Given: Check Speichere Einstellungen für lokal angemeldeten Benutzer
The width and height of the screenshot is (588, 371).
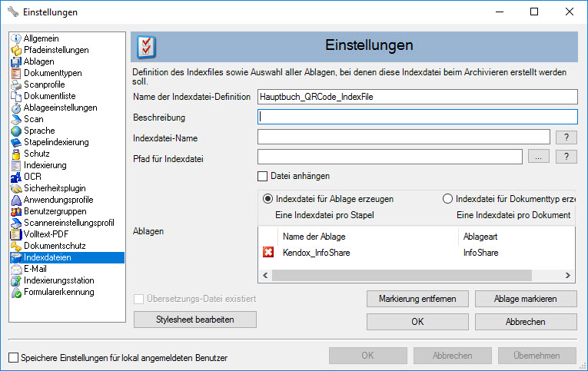Looking at the screenshot, I should click(13, 357).
